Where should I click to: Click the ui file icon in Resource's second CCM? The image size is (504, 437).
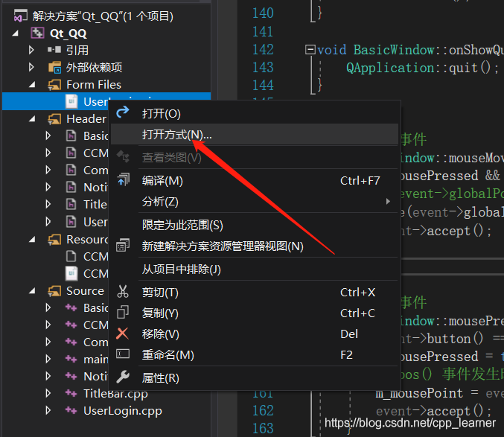click(71, 273)
